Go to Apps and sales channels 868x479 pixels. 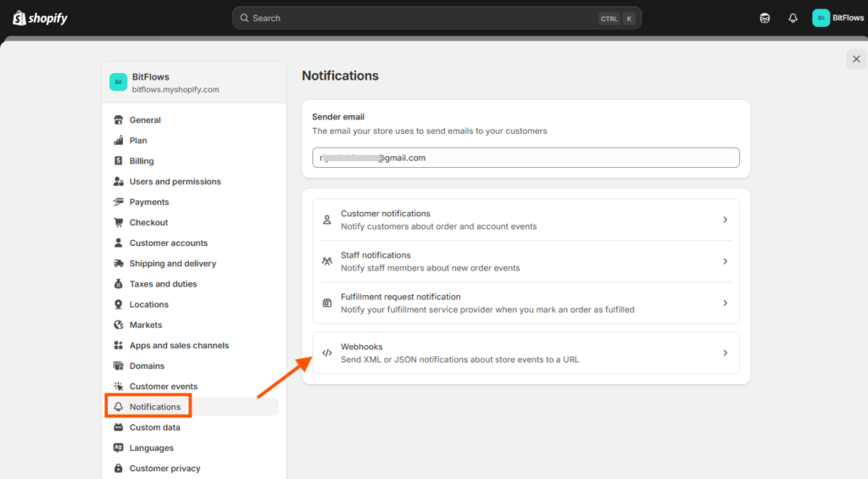(x=179, y=346)
